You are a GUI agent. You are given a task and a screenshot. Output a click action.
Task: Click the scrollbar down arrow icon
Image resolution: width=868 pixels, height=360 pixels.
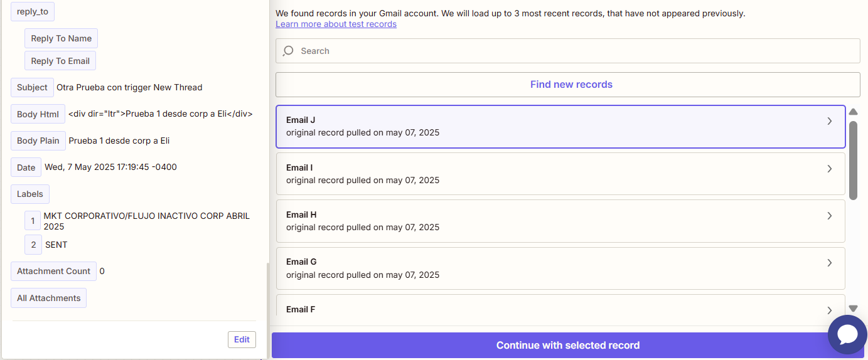(854, 308)
